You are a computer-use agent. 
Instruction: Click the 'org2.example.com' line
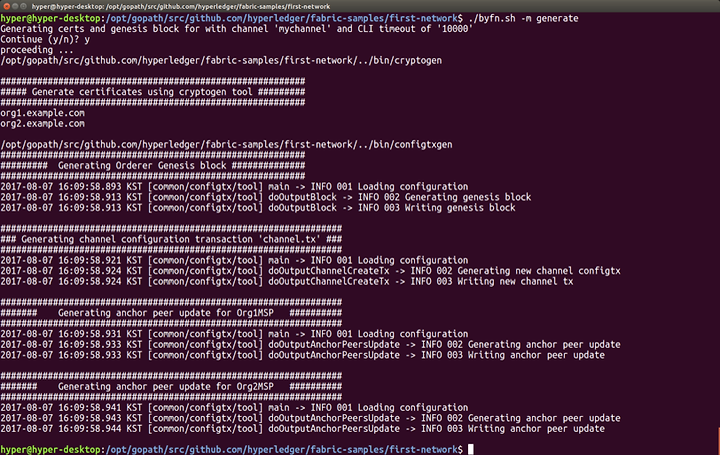coord(42,124)
